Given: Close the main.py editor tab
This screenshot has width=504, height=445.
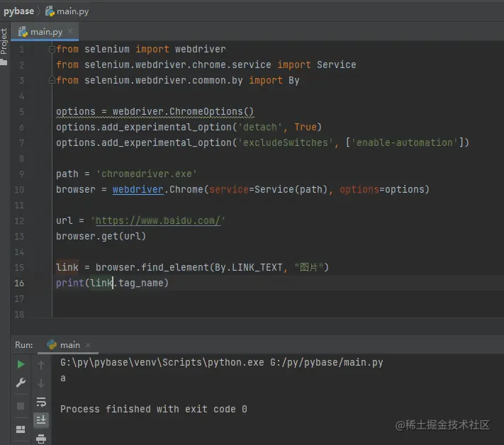Looking at the screenshot, I should [x=70, y=31].
